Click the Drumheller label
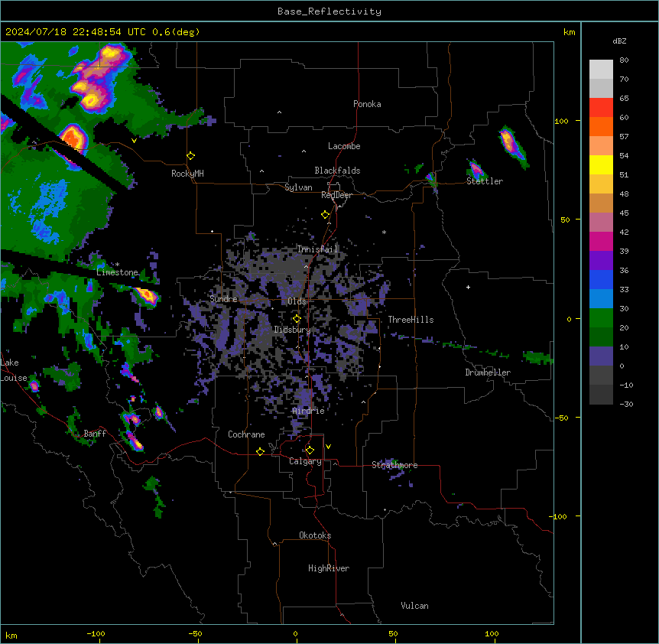659x644 pixels. pos(488,372)
